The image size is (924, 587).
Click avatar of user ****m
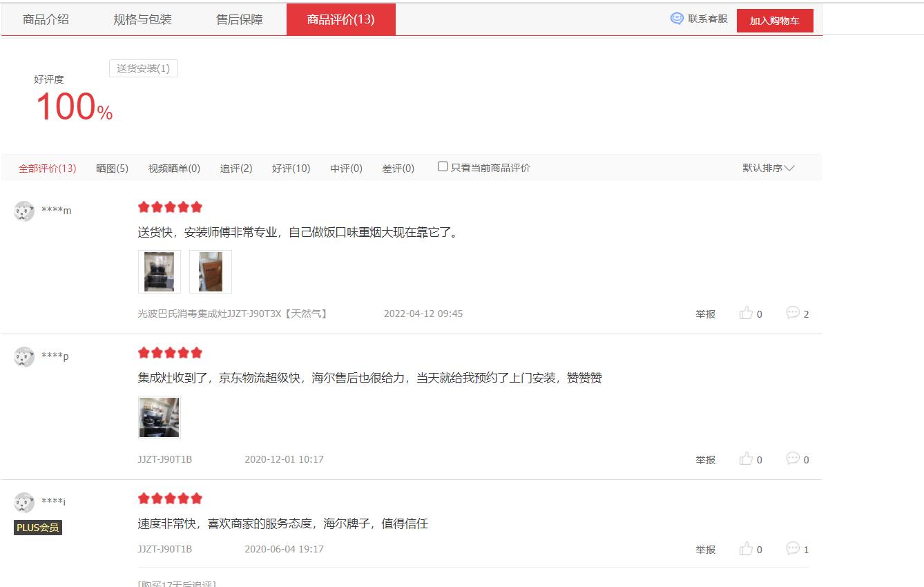tap(24, 211)
